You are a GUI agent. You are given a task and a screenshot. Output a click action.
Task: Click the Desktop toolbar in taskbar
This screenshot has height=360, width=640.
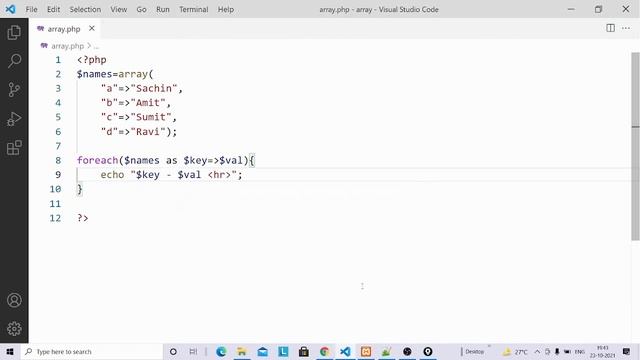point(474,351)
